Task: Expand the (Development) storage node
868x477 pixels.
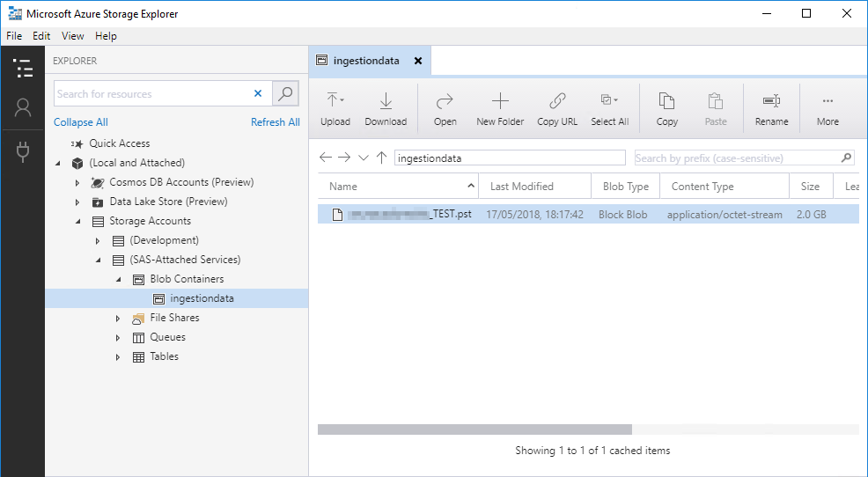Action: click(98, 241)
